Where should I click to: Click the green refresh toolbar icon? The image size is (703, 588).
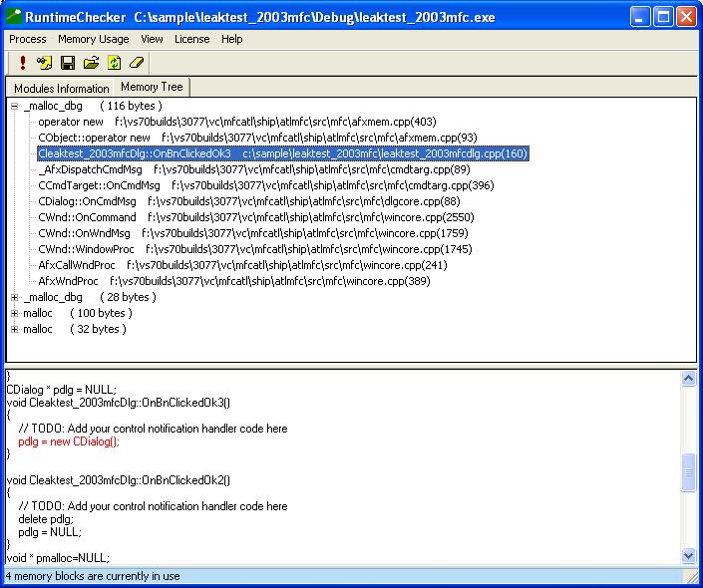114,63
